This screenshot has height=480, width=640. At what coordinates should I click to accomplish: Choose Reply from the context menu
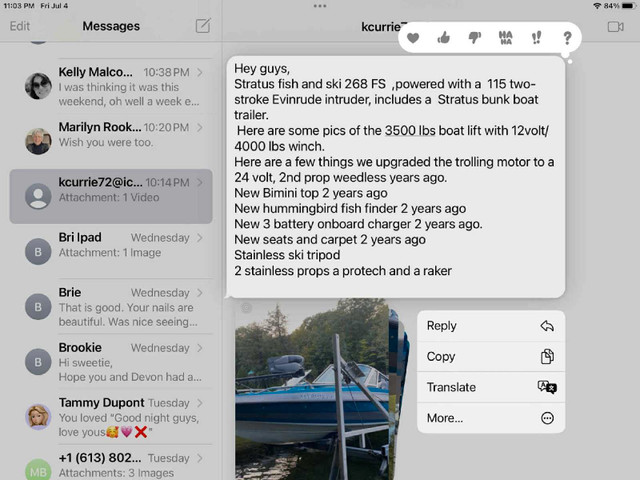(x=491, y=326)
